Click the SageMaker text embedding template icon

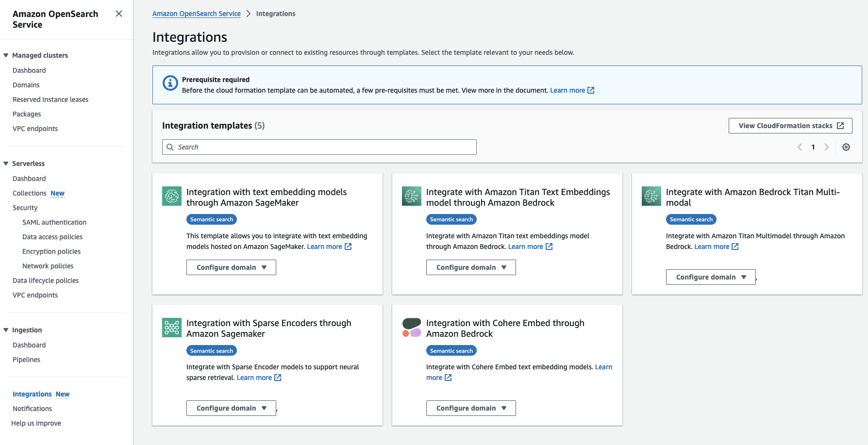pos(172,196)
